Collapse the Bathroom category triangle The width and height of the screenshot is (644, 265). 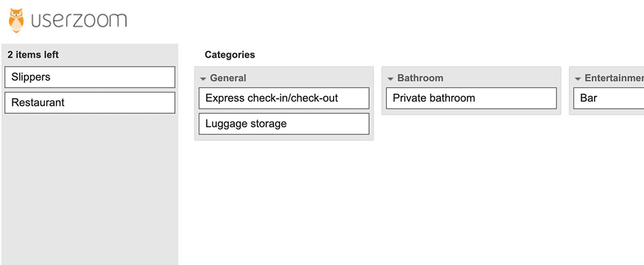[x=390, y=78]
